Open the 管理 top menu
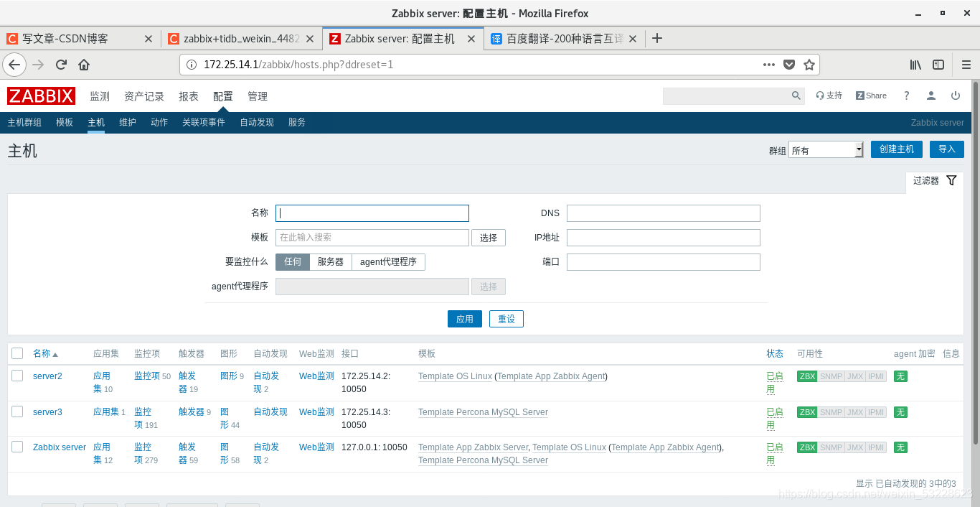Viewport: 980px width, 507px height. coord(258,96)
